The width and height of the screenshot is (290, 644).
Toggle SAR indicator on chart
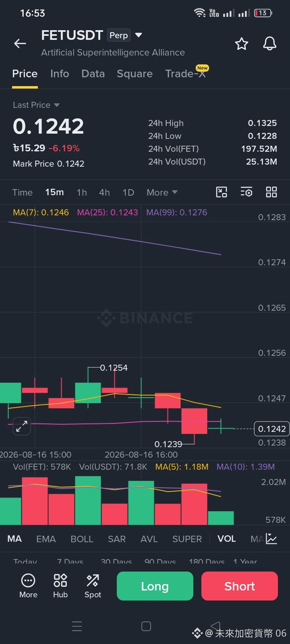pos(117,539)
